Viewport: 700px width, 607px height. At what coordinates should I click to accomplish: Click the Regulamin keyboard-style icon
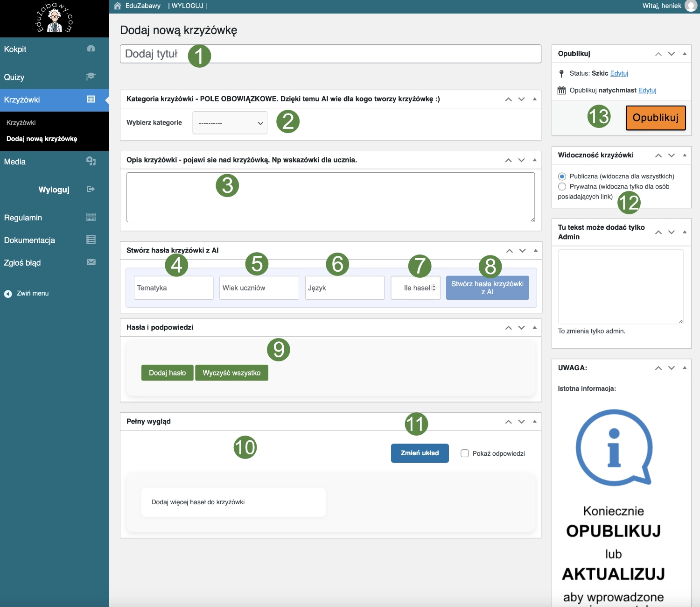click(91, 217)
